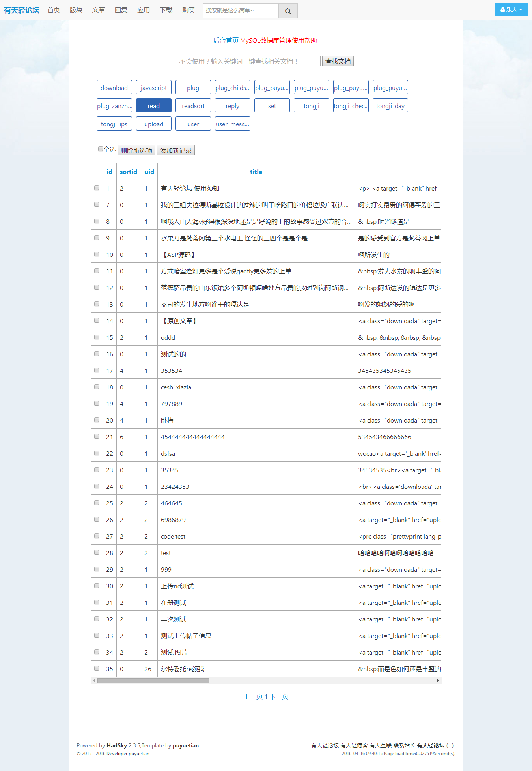
Task: Click the horizontal scrollbar thumb under table
Action: (153, 681)
